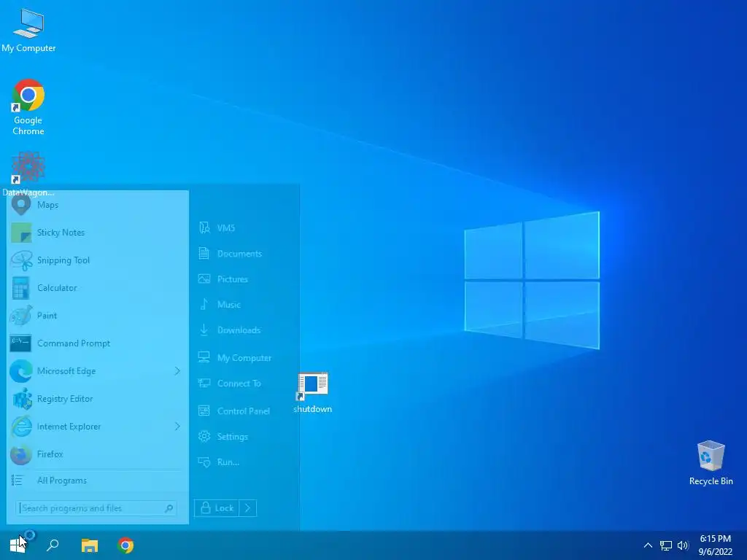This screenshot has width=747, height=560.
Task: Select the DataWagon desktop shortcut
Action: point(28,174)
